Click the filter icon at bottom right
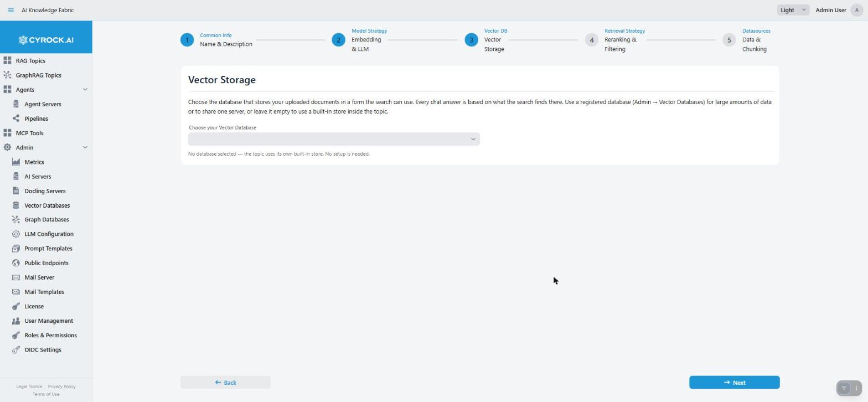868x402 pixels. (844, 388)
